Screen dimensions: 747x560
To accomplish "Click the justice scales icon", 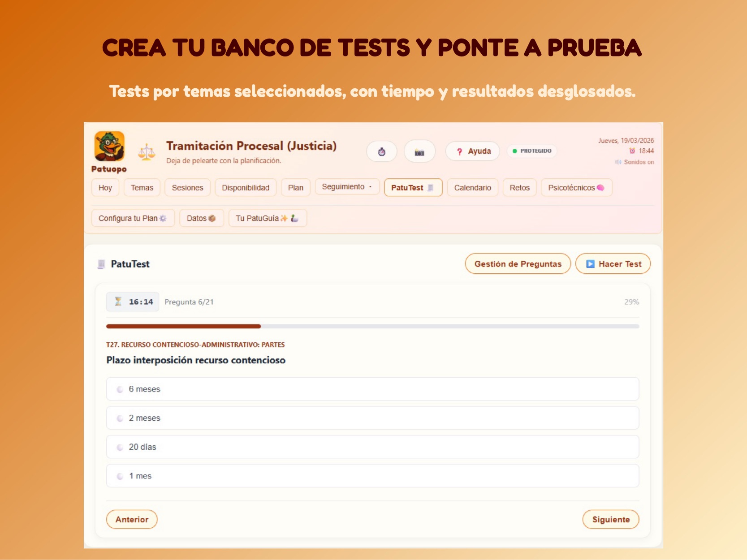I will point(147,152).
